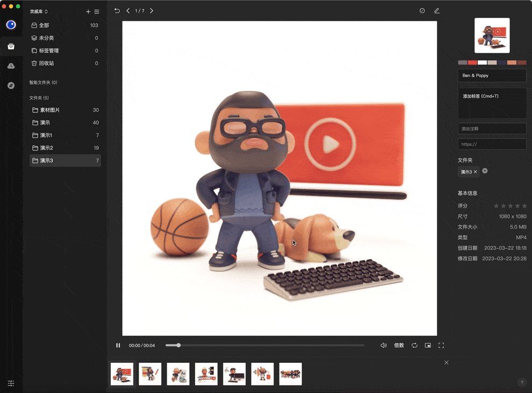Collapse the 文件夹 (5) section

[x=39, y=98]
